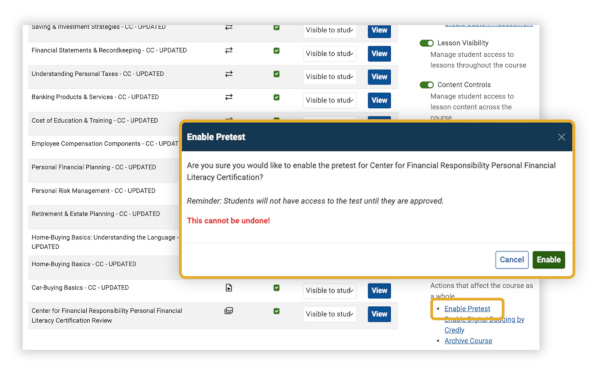Toggle checkbox for Understanding Personal Taxes
The height and width of the screenshot is (372, 600).
click(276, 74)
